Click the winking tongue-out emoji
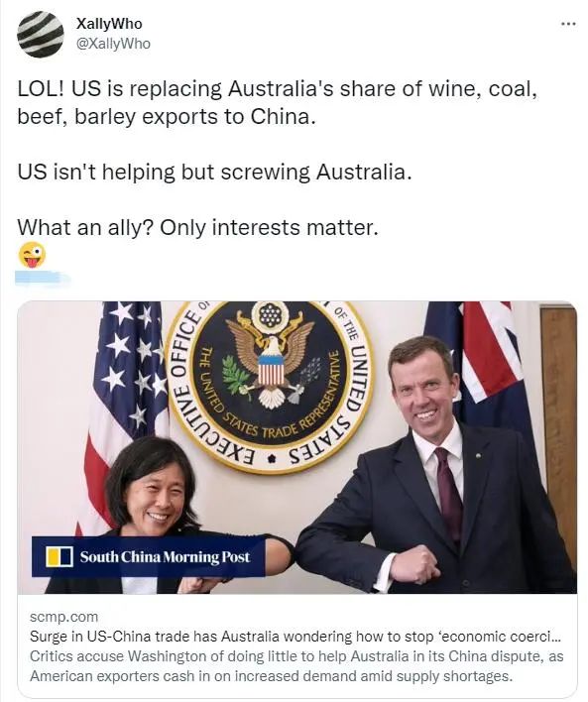Viewport: 588px width, 702px height. 32,255
